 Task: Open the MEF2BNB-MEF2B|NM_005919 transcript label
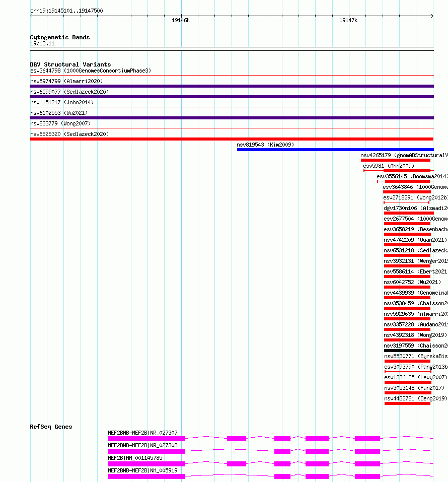coord(142,470)
